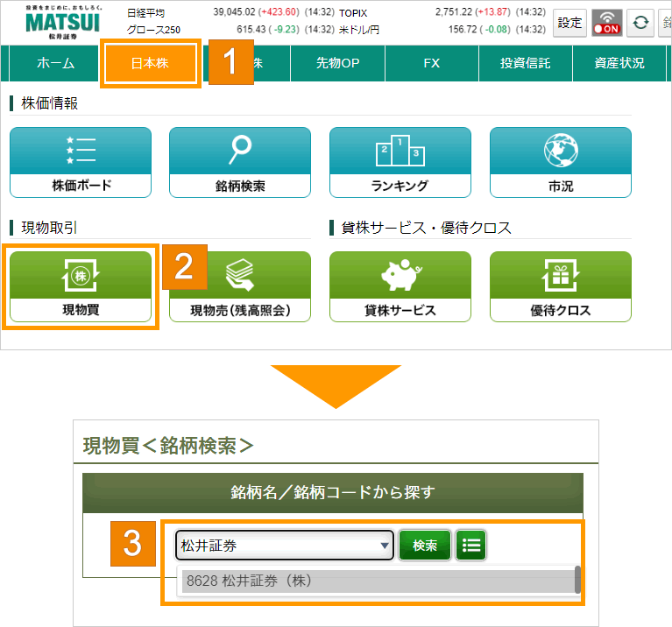672x627 pixels.
Task: Expand the 松井証券 search combo arrow
Action: tap(385, 546)
